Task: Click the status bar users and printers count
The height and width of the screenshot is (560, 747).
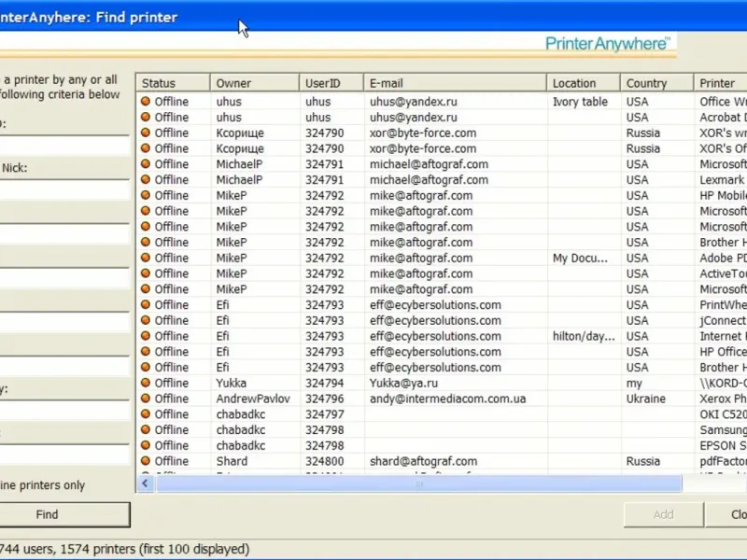Action: (125, 549)
